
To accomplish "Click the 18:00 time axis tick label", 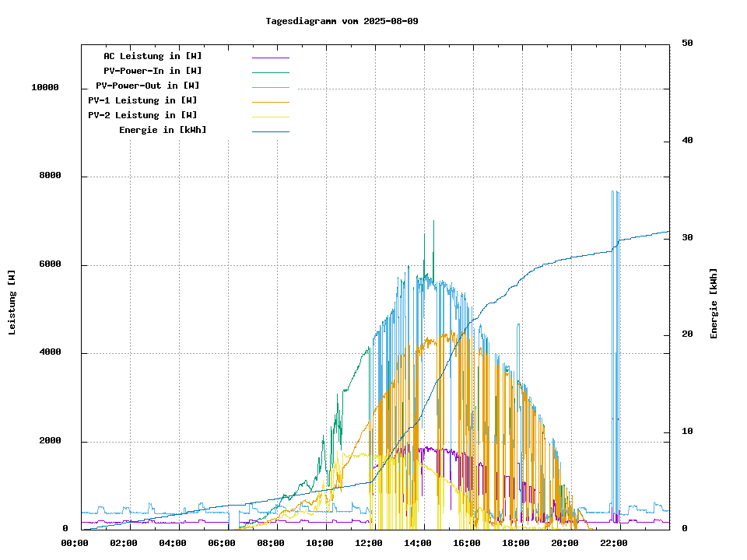I will coord(516,543).
